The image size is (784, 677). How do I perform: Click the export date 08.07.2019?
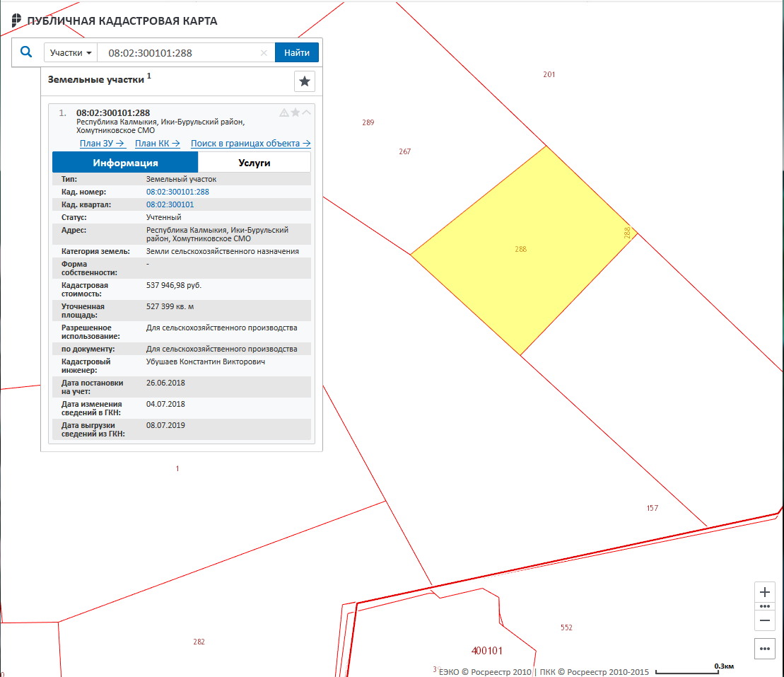[x=165, y=426]
